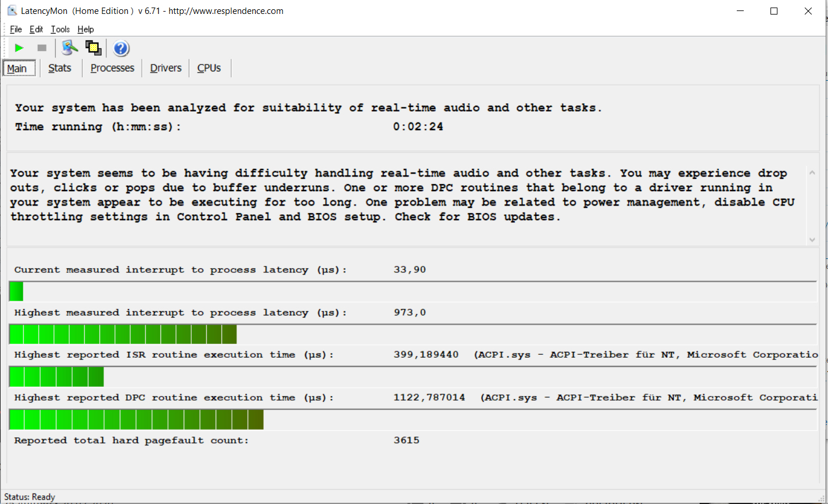The width and height of the screenshot is (828, 504).
Task: Click the scroll down arrow in the message box
Action: pos(812,239)
